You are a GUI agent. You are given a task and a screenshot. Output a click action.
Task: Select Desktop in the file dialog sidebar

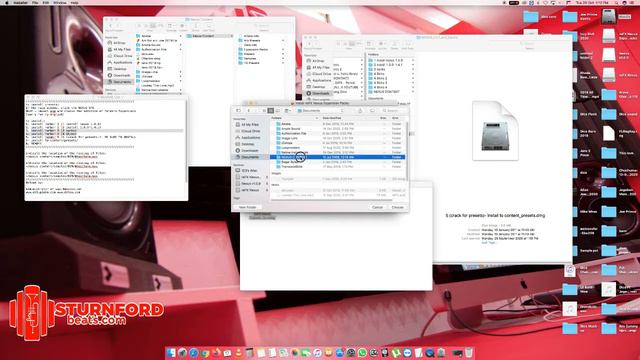(x=248, y=144)
